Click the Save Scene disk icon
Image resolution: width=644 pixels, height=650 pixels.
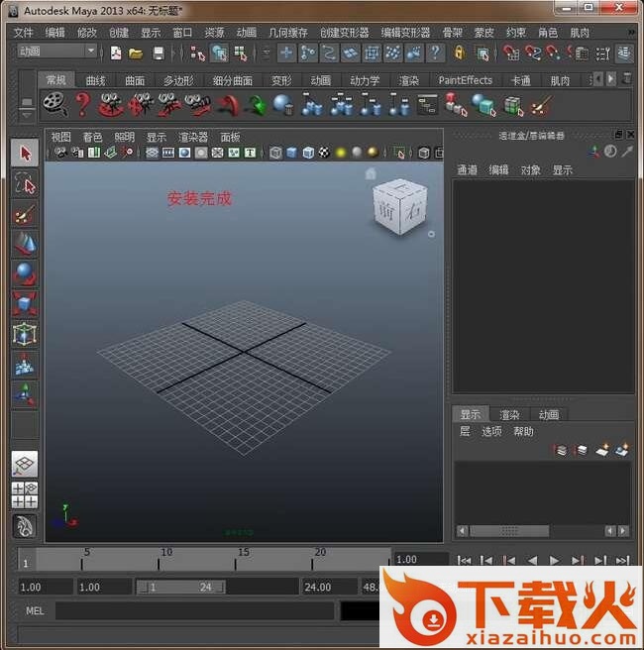tap(158, 54)
